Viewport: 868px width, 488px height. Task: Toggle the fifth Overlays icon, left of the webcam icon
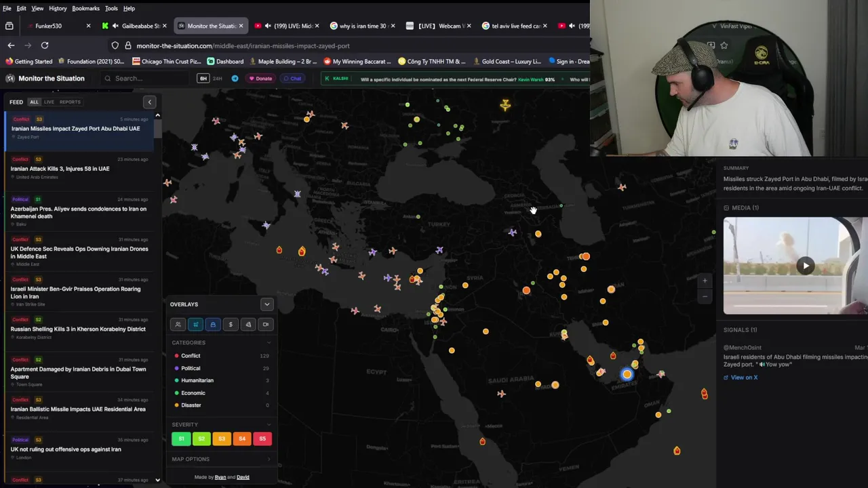click(248, 325)
